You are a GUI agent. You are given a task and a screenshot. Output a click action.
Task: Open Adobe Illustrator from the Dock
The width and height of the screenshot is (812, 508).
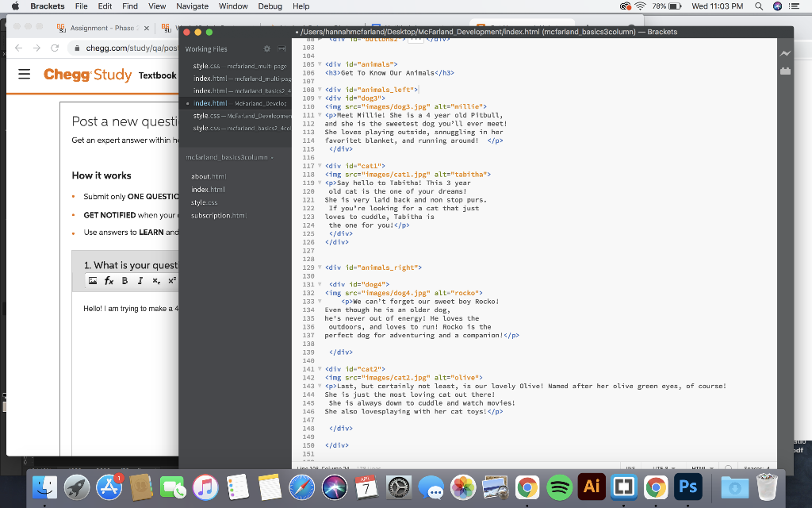[x=592, y=487]
